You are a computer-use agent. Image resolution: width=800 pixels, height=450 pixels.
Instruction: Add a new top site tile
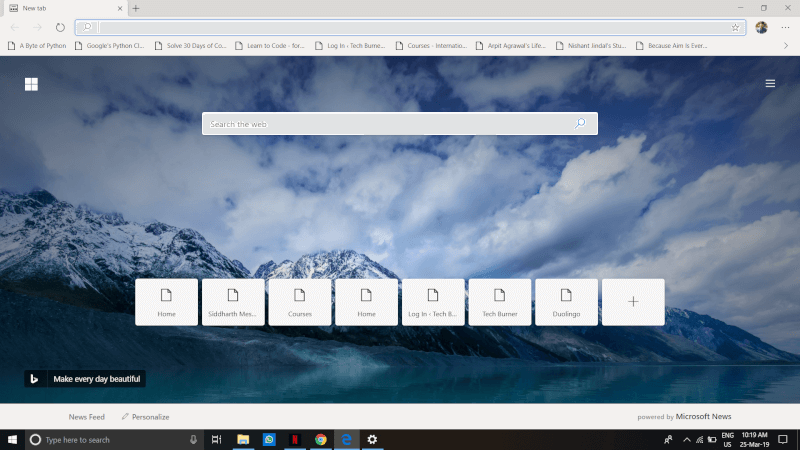tap(633, 302)
